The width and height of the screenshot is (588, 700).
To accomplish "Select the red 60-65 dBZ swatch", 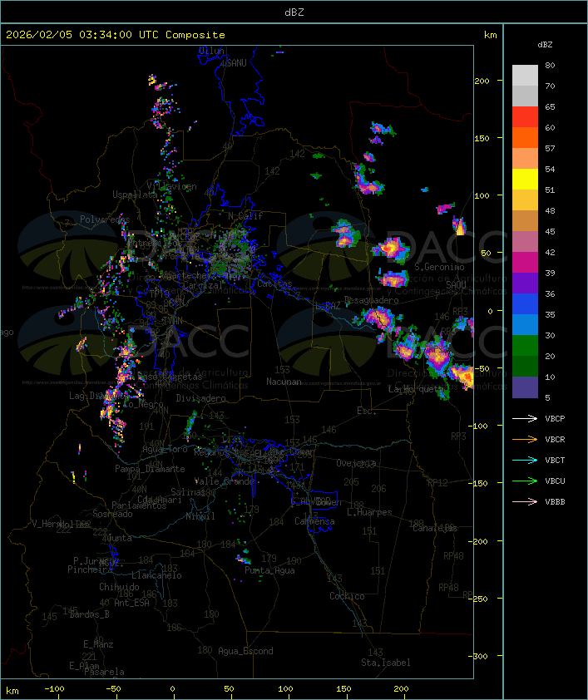I will [525, 117].
